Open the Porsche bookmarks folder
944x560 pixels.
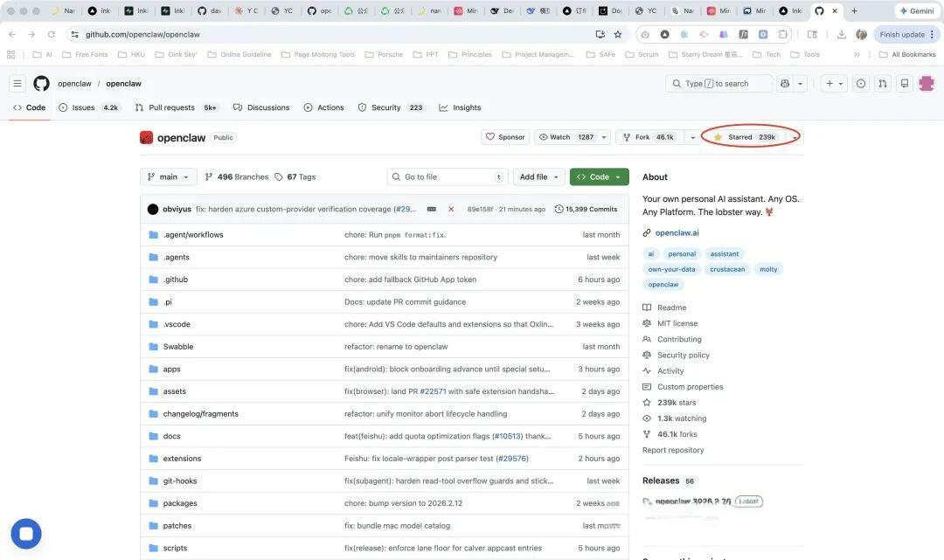(x=384, y=54)
